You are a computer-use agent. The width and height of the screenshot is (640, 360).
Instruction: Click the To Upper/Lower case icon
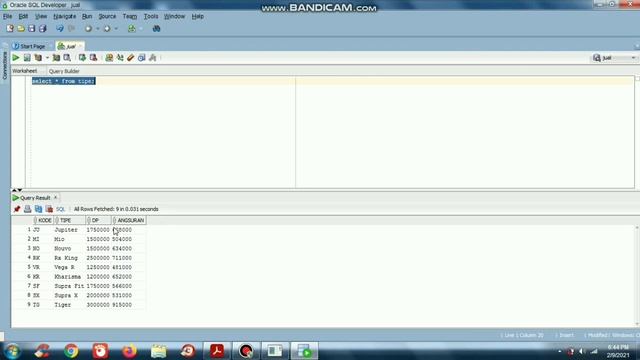pos(120,58)
